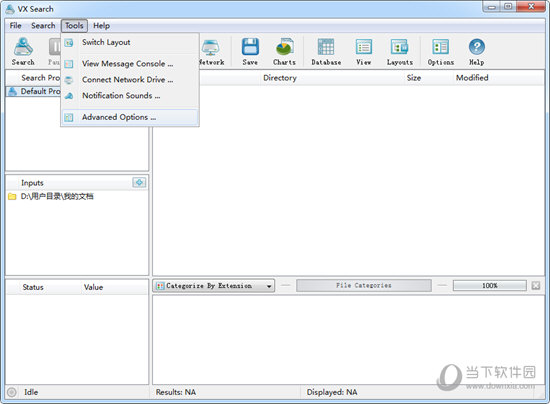Click the Idle status indicator icon

click(12, 392)
